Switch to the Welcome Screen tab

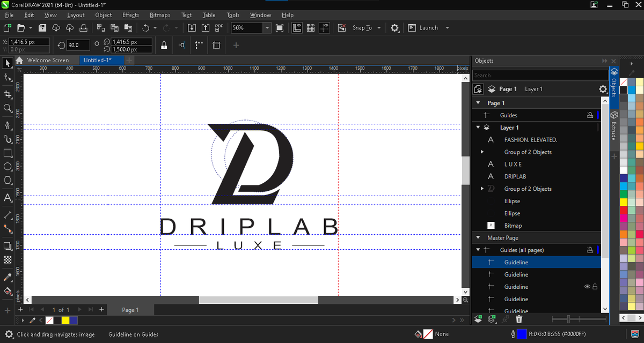tap(48, 60)
